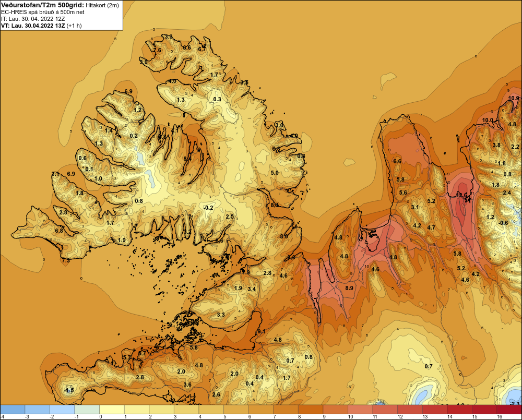The height and width of the screenshot is (420, 522).
Task: Select the 7.6 temperature reading
Action: [157, 50]
